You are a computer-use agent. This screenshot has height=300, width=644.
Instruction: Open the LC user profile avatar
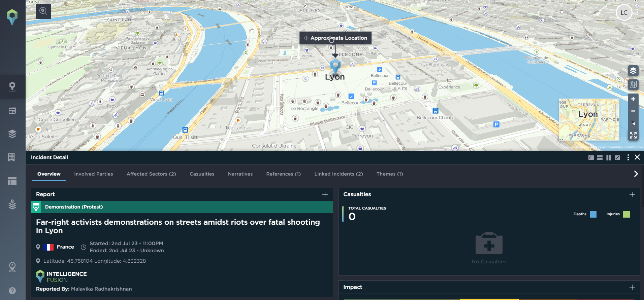click(624, 12)
